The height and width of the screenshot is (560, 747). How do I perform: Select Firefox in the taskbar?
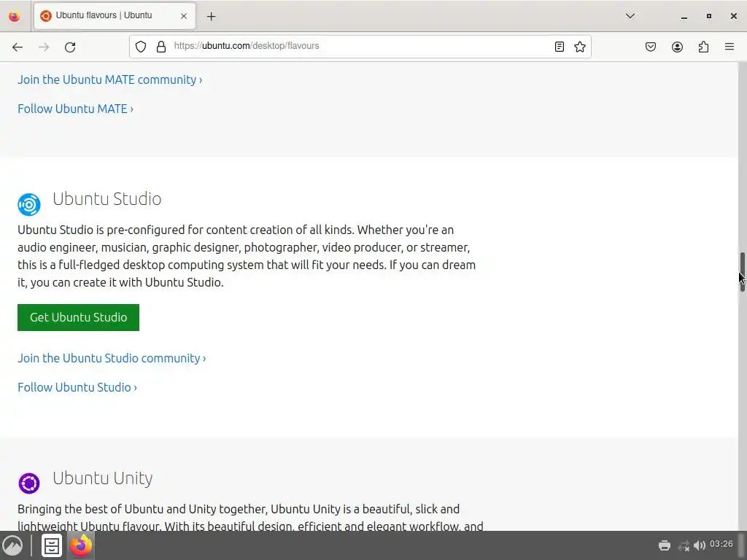[81, 545]
